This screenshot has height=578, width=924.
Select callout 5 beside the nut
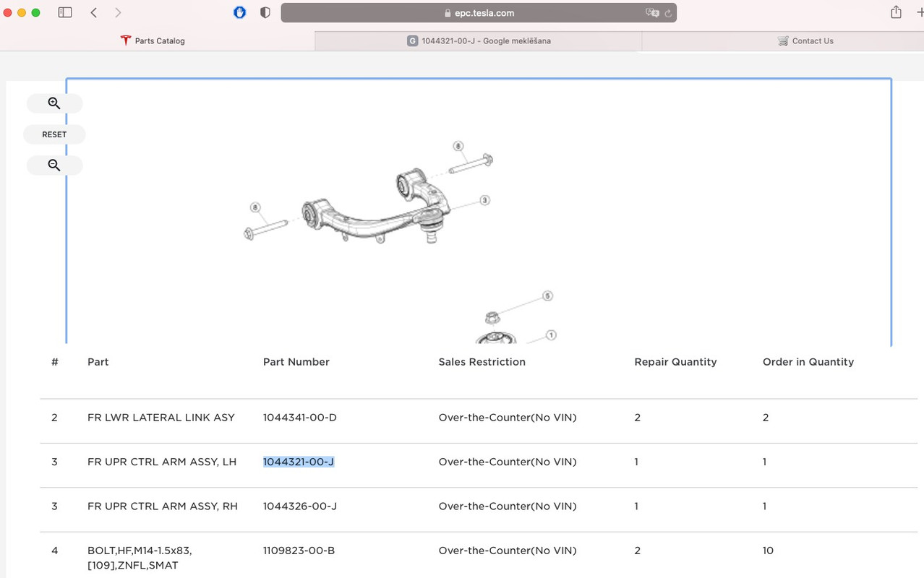[x=547, y=296]
